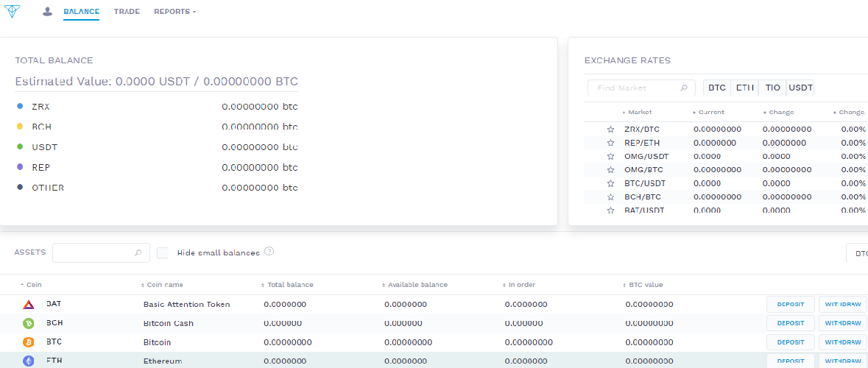This screenshot has height=368, width=868.
Task: Sort assets by Coin column
Action: coord(31,285)
